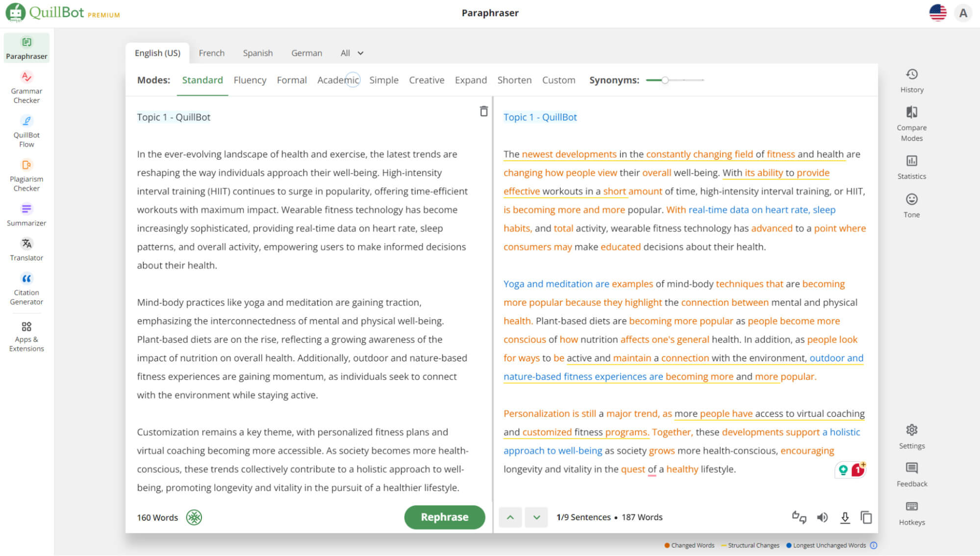Screen dimensions: 980x556
Task: Click the Rephrase button
Action: (x=444, y=517)
